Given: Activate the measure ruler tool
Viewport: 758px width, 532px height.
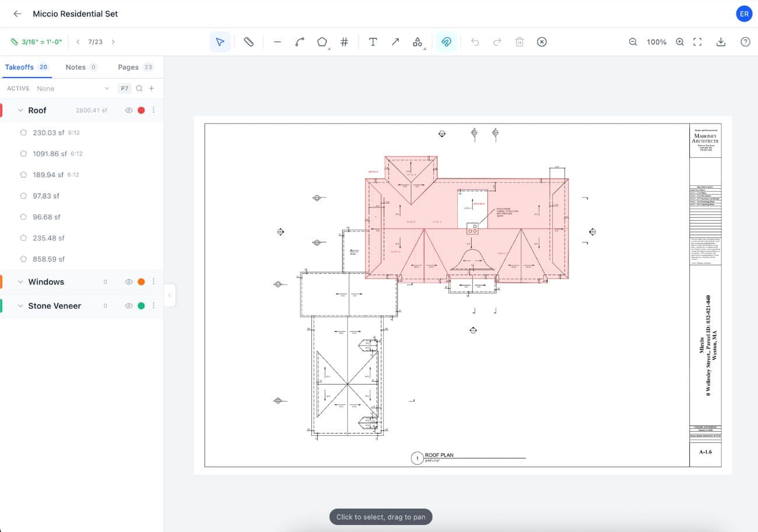Looking at the screenshot, I should (249, 41).
